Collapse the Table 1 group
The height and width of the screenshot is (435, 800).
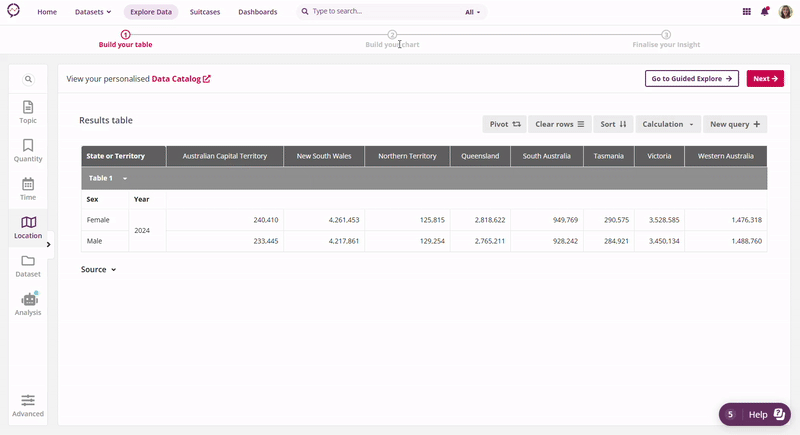tap(124, 178)
